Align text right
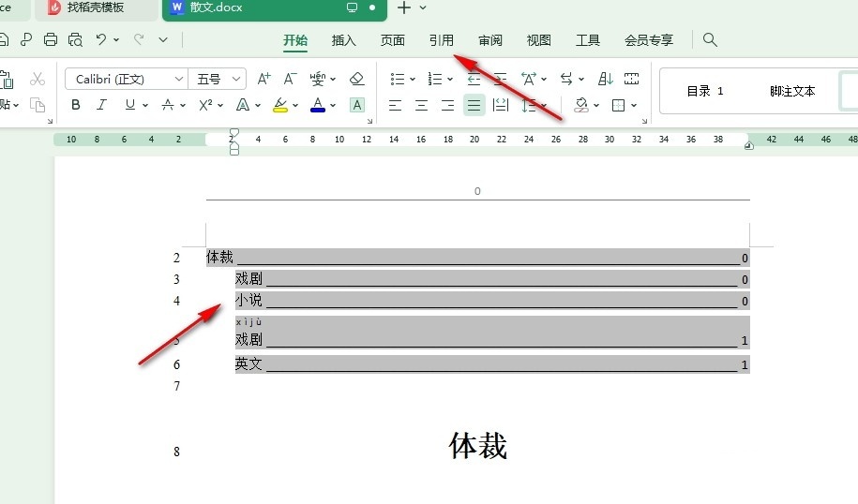Screen dimensions: 858x504 coord(447,105)
